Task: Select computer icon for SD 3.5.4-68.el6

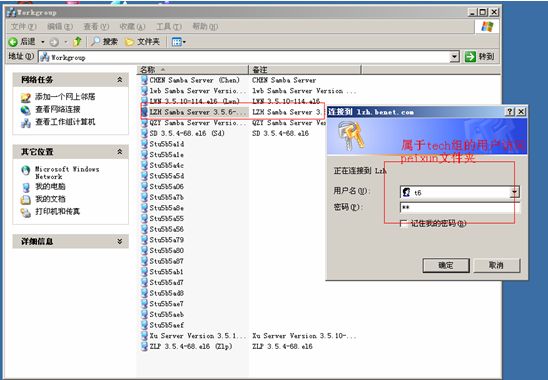Action: 144,134
